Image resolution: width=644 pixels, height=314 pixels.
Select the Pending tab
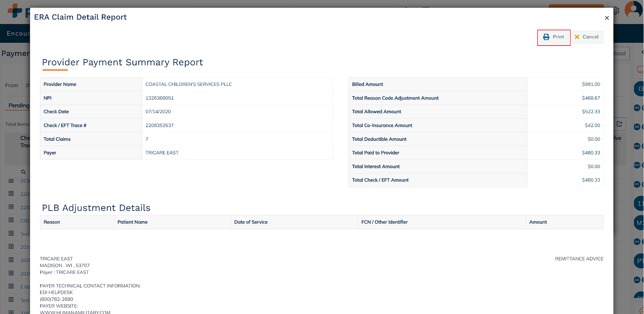pos(19,106)
